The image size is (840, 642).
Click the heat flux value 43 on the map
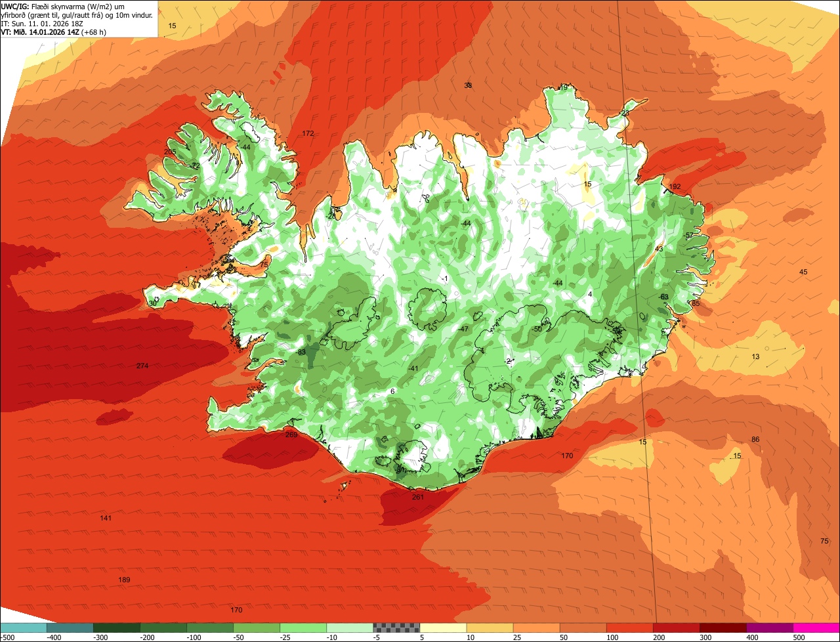(659, 248)
